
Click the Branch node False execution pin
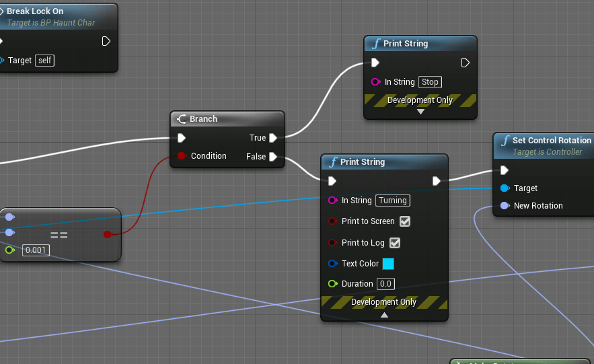(x=273, y=157)
